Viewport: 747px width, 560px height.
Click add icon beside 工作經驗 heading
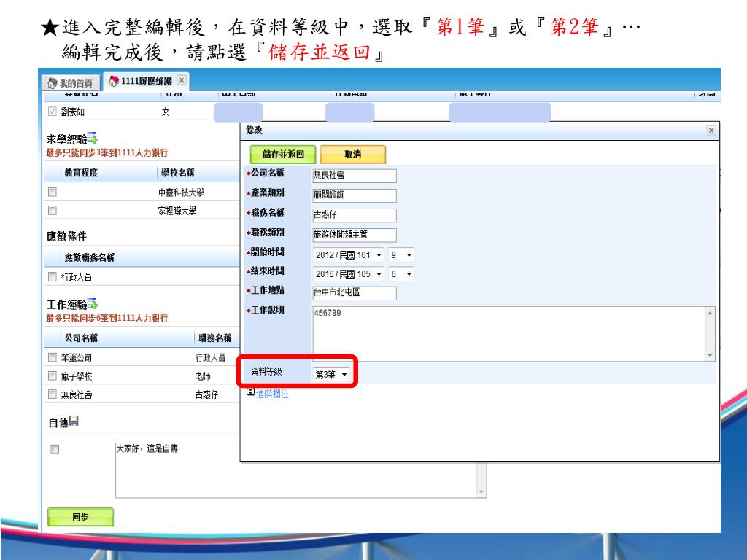pyautogui.click(x=93, y=304)
